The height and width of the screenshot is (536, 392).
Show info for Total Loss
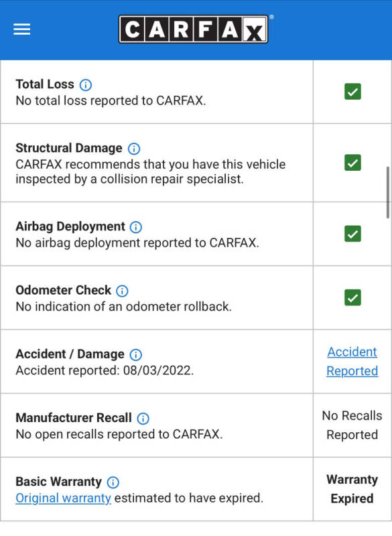[x=86, y=85]
